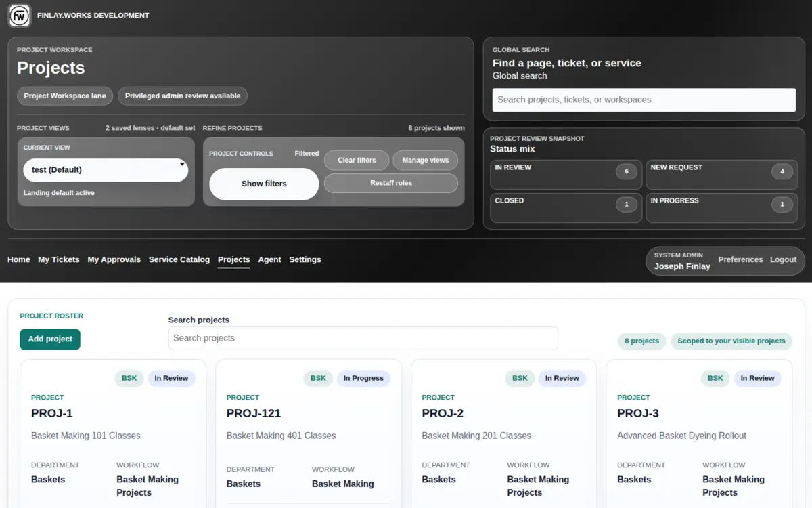Click the Logout link

pyautogui.click(x=783, y=259)
